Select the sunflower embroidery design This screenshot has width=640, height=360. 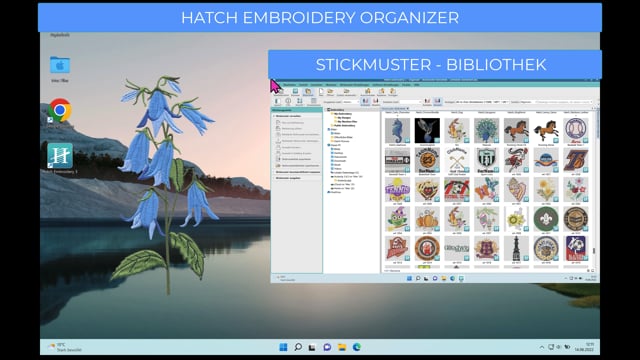click(516, 219)
